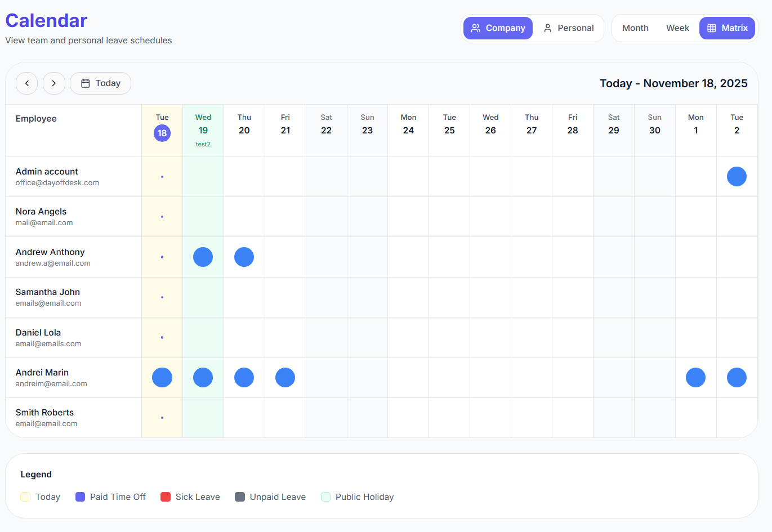The height and width of the screenshot is (532, 772).
Task: Open the Week view tab
Action: [x=677, y=28]
